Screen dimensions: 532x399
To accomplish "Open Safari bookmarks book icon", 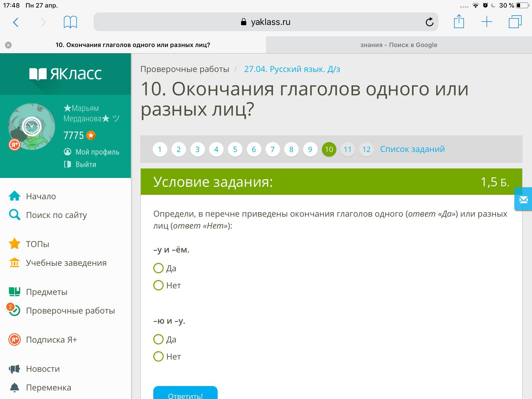I will pos(70,22).
